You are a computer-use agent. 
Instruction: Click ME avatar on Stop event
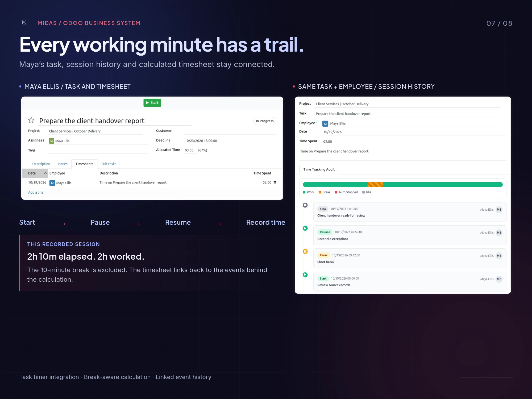(499, 210)
